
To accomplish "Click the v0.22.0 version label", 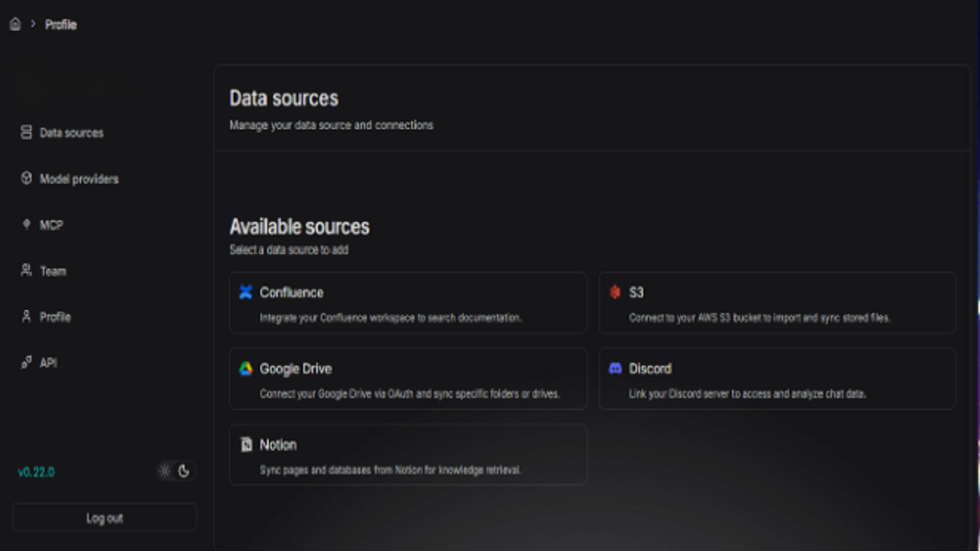I will pos(36,472).
